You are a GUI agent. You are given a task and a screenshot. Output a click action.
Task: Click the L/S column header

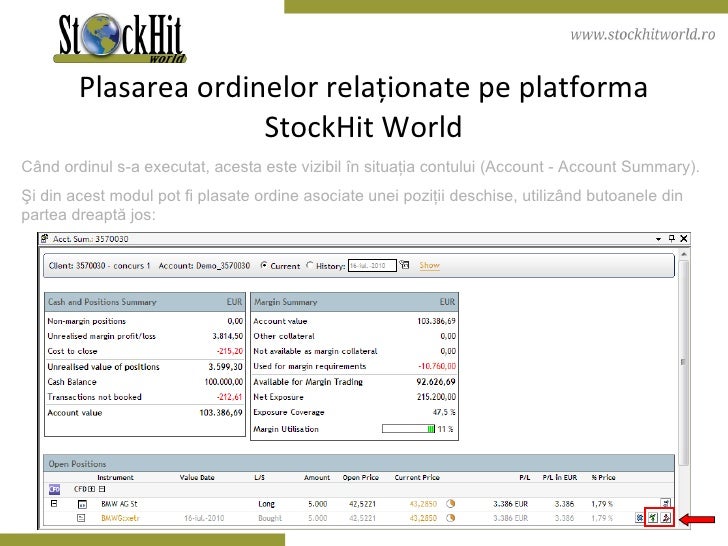coord(260,477)
